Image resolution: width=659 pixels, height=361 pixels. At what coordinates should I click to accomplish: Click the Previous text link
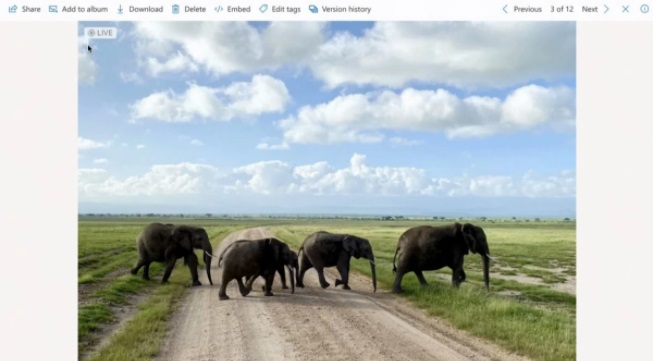click(x=527, y=9)
